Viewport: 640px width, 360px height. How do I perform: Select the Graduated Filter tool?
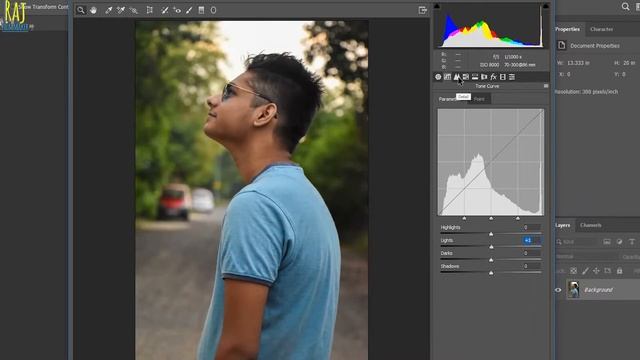[x=201, y=10]
